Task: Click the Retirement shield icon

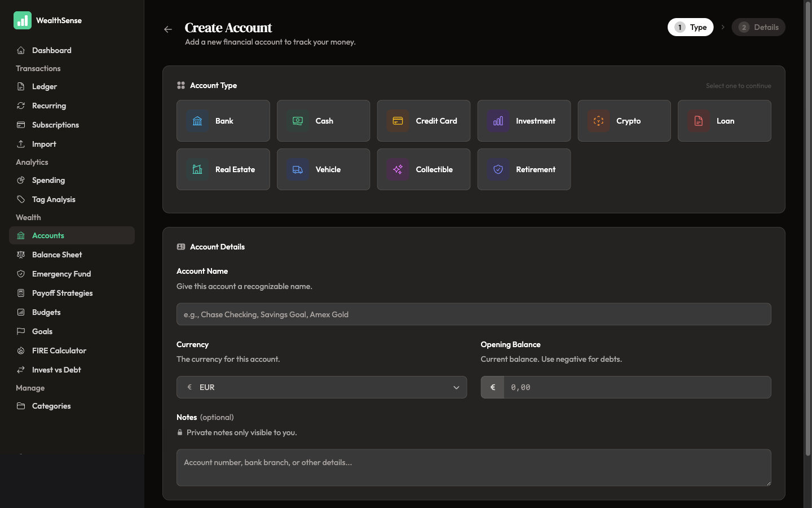Action: click(x=498, y=169)
